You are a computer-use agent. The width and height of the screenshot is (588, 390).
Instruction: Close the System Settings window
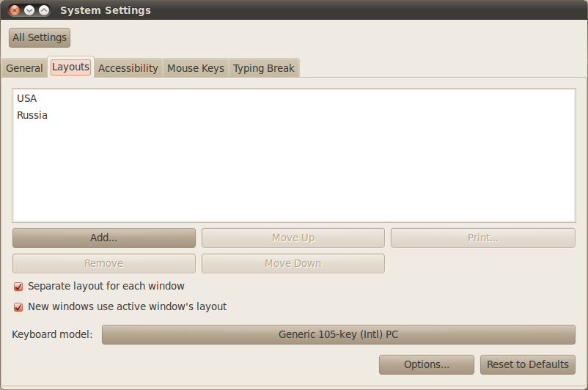click(14, 10)
